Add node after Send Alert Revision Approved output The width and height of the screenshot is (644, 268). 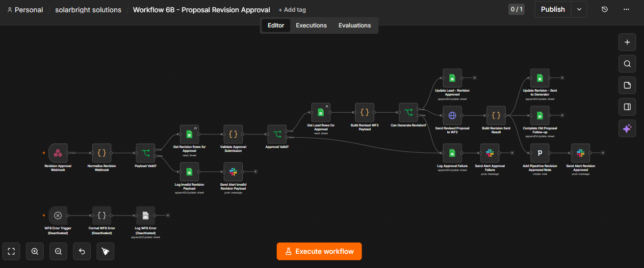pos(603,153)
